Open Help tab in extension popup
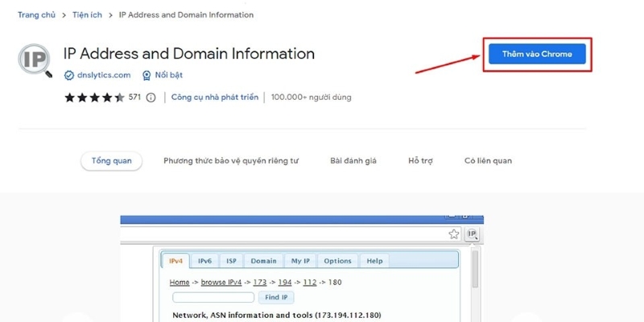644x322 pixels. (x=374, y=261)
